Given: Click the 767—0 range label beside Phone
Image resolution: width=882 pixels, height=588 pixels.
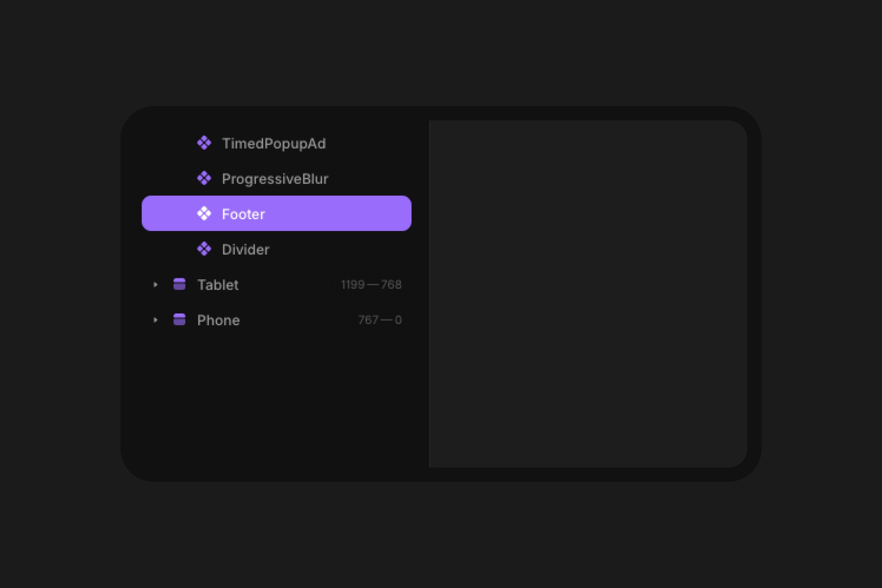Looking at the screenshot, I should pos(380,320).
